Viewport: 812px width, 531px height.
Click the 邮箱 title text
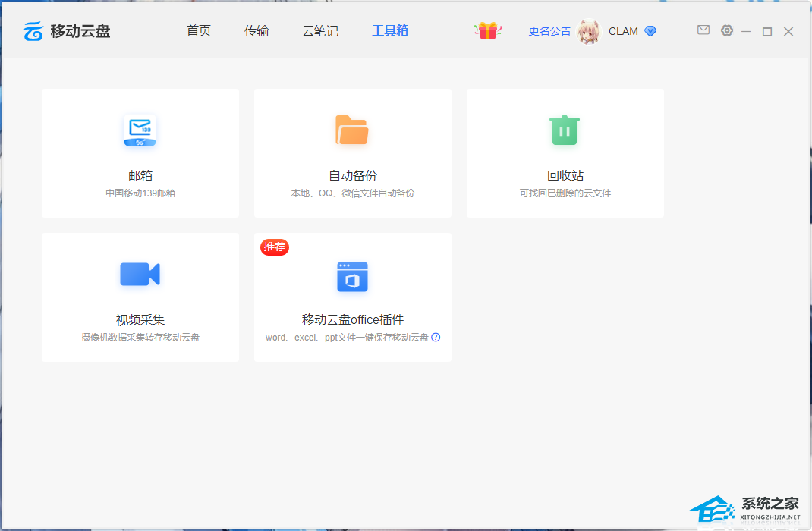(140, 175)
